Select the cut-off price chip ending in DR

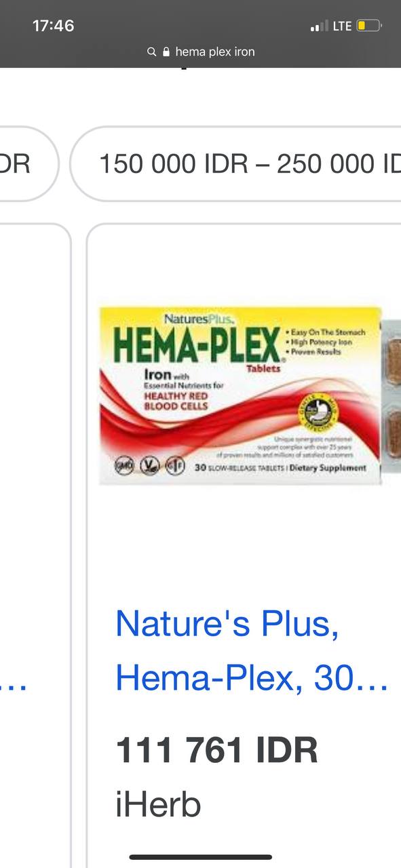click(29, 163)
